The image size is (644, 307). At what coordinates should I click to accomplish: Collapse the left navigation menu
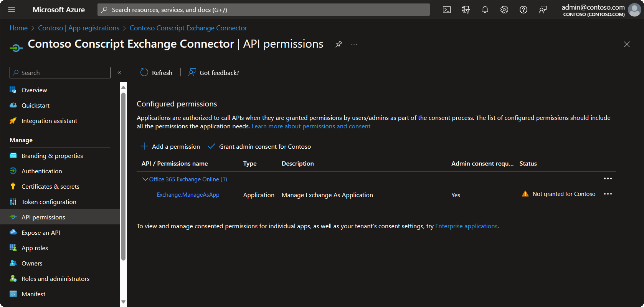point(119,73)
